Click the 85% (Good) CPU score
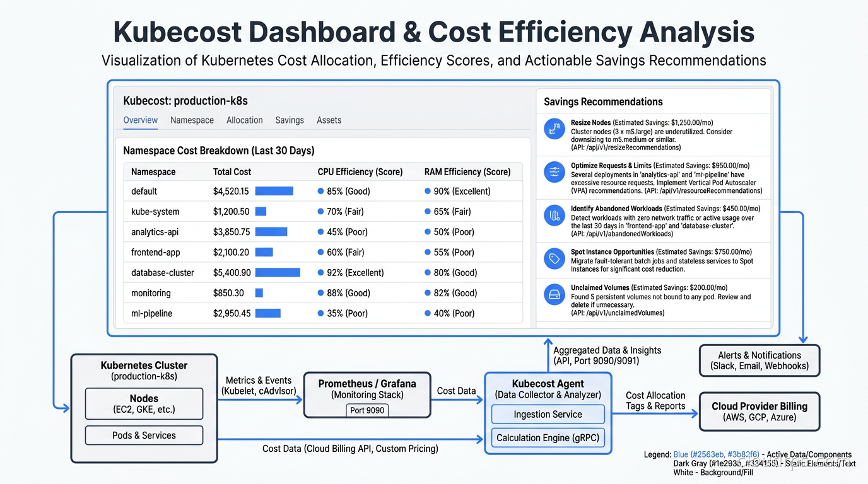The height and width of the screenshot is (484, 868). (344, 191)
